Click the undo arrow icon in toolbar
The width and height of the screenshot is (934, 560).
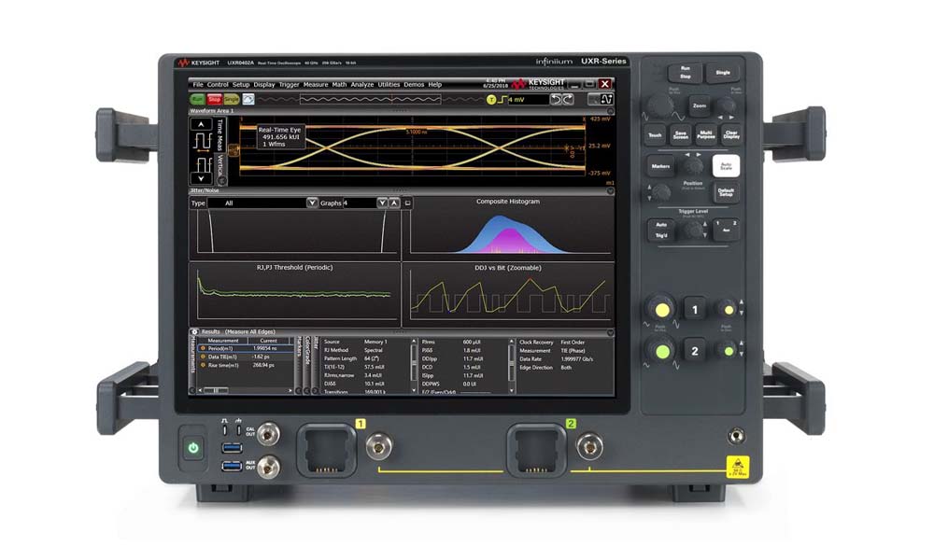point(557,99)
